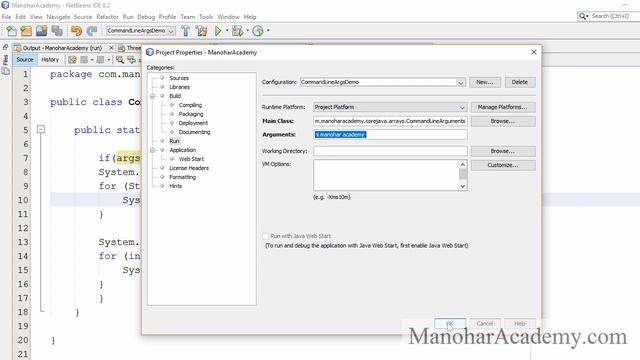
Task: Click the dialog Cancel button
Action: [x=484, y=323]
